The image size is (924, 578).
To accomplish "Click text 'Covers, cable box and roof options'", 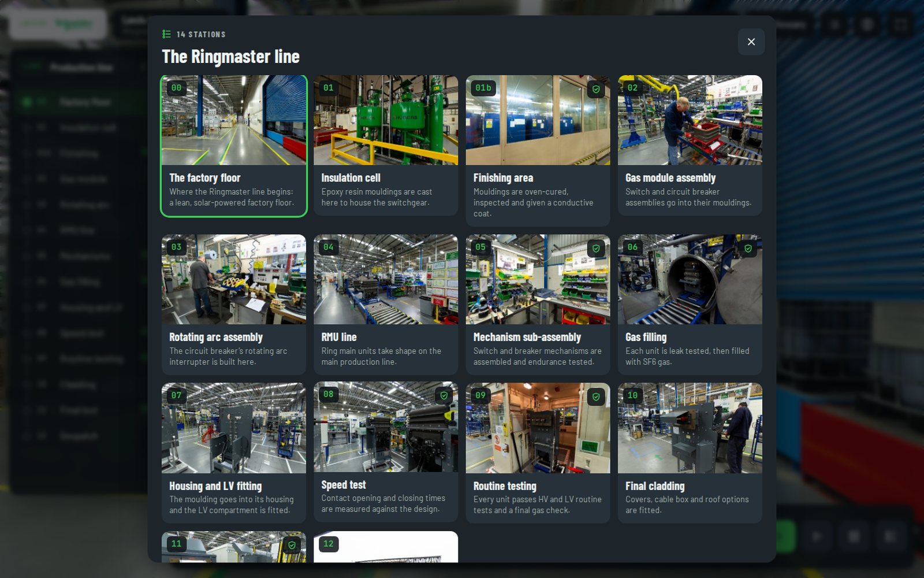I will point(687,499).
